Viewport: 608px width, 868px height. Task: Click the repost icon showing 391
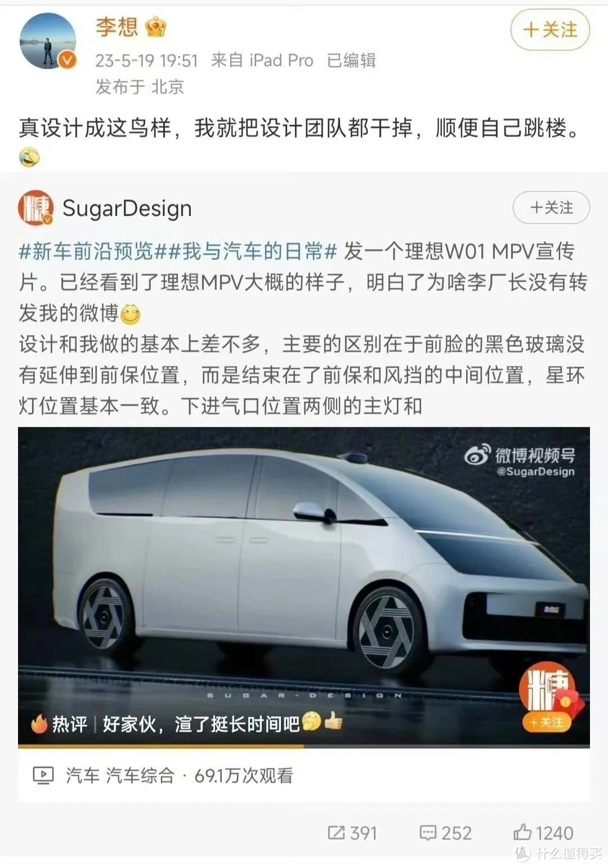352,833
